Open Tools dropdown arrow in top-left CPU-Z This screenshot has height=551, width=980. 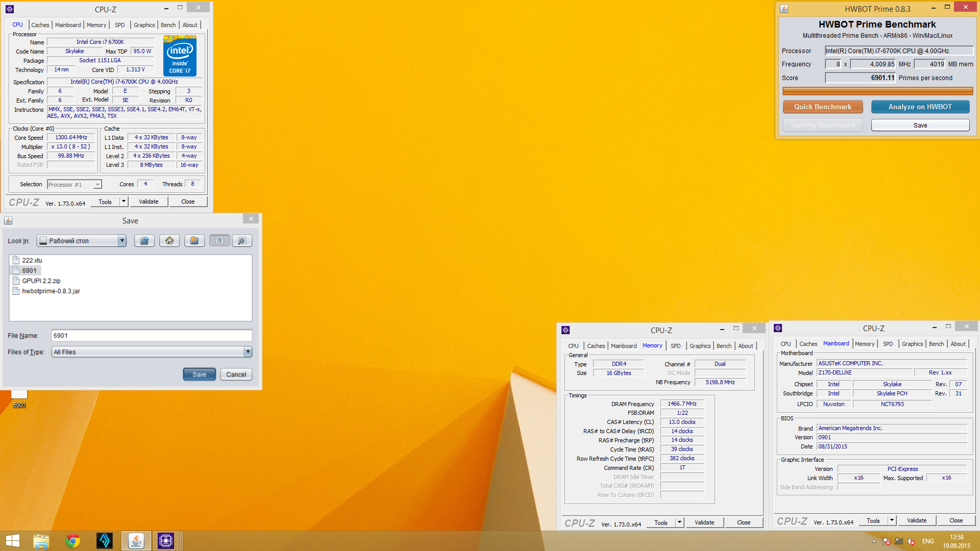pyautogui.click(x=124, y=202)
